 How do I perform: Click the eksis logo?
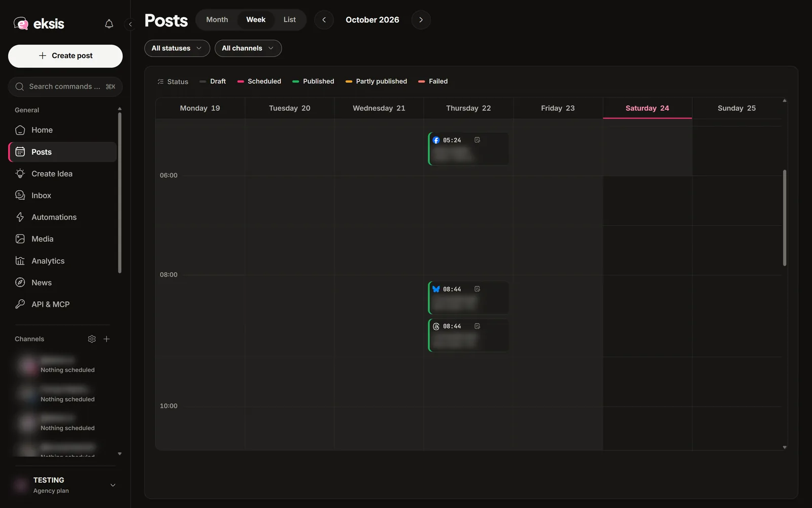tap(39, 23)
